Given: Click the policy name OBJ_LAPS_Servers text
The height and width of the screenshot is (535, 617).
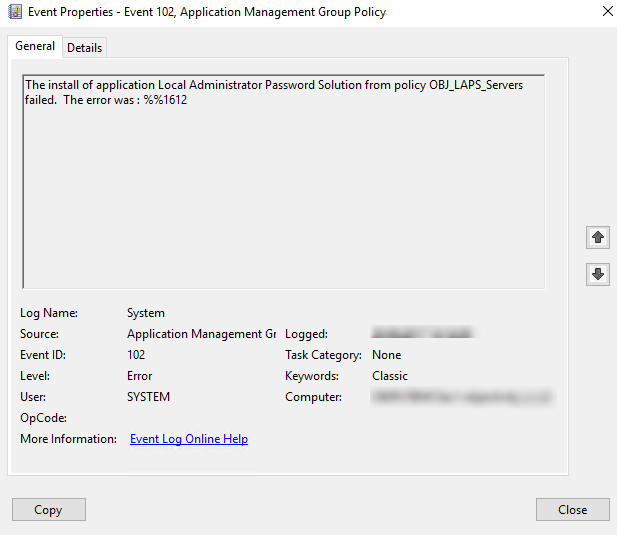Looking at the screenshot, I should click(x=476, y=85).
